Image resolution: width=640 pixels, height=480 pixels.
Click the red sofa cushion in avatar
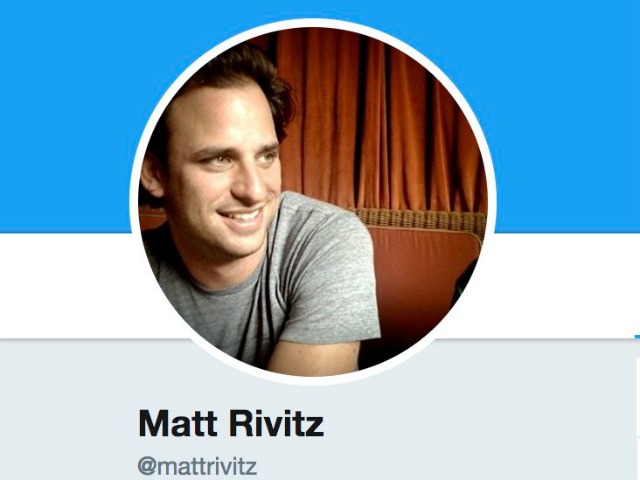tap(424, 278)
